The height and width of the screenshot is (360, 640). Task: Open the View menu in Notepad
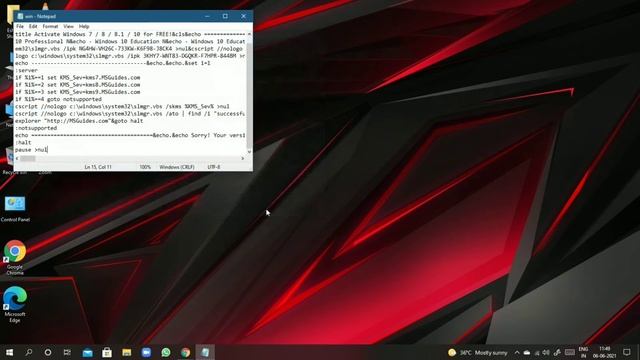tap(68, 27)
